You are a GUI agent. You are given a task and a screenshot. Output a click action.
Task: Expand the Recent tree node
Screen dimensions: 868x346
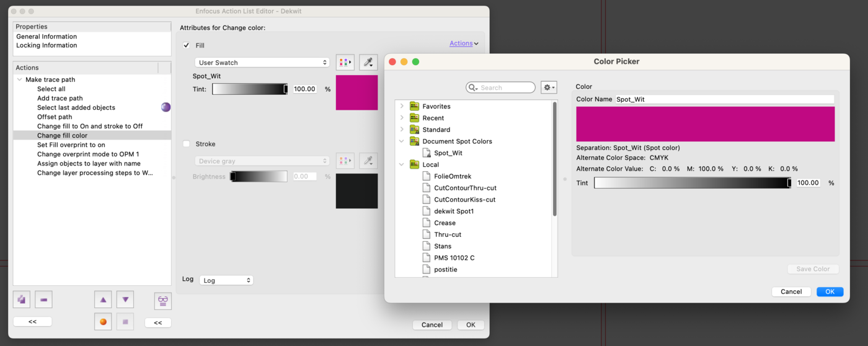click(402, 118)
